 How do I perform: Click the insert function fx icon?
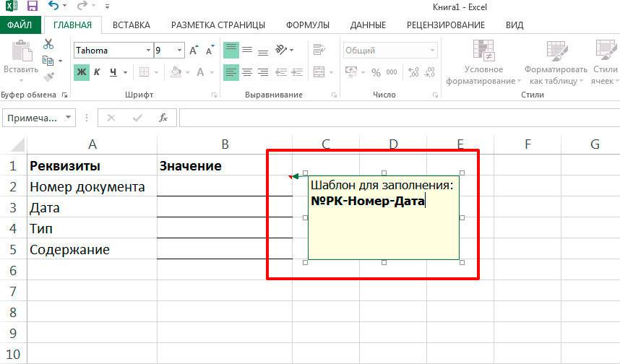click(x=163, y=118)
